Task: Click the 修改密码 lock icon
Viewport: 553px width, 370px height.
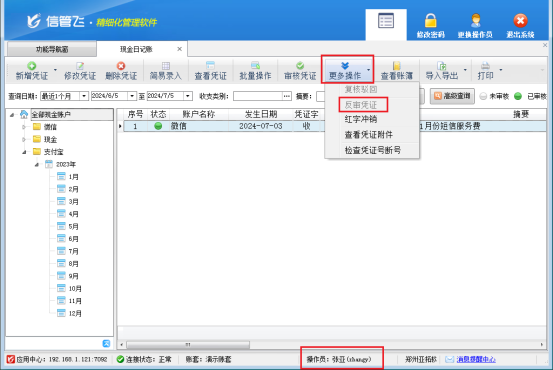Action: click(x=431, y=20)
